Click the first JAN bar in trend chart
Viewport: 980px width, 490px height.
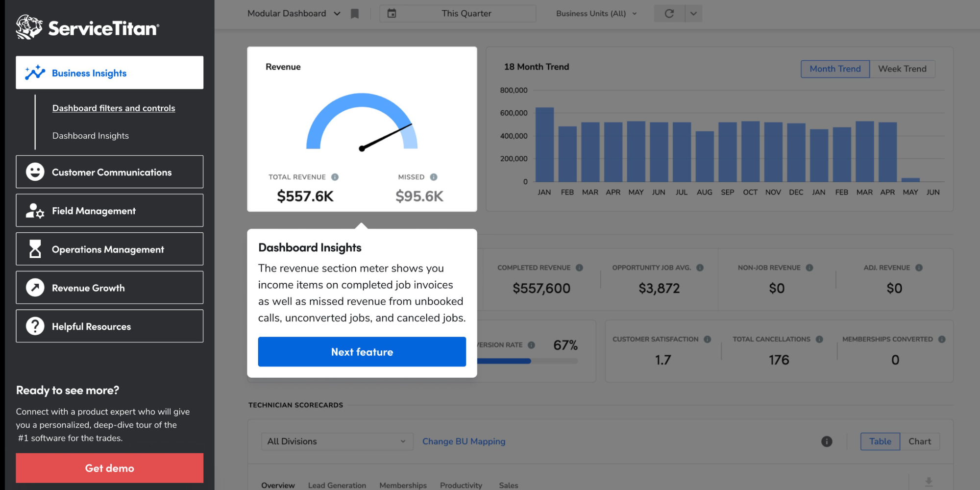pos(544,145)
